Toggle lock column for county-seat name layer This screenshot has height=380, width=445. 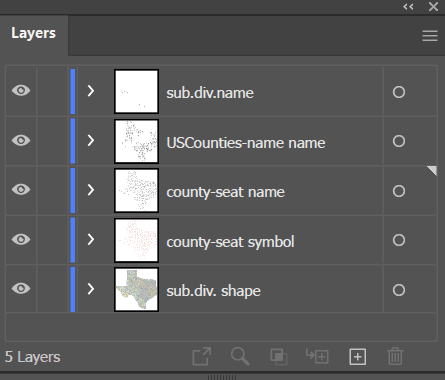coord(52,190)
